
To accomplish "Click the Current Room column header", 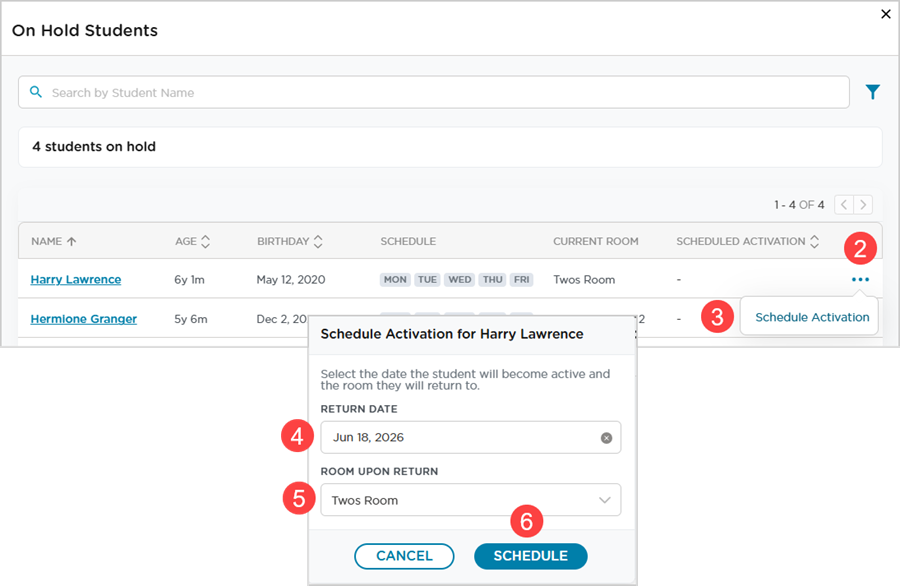I will [x=596, y=242].
